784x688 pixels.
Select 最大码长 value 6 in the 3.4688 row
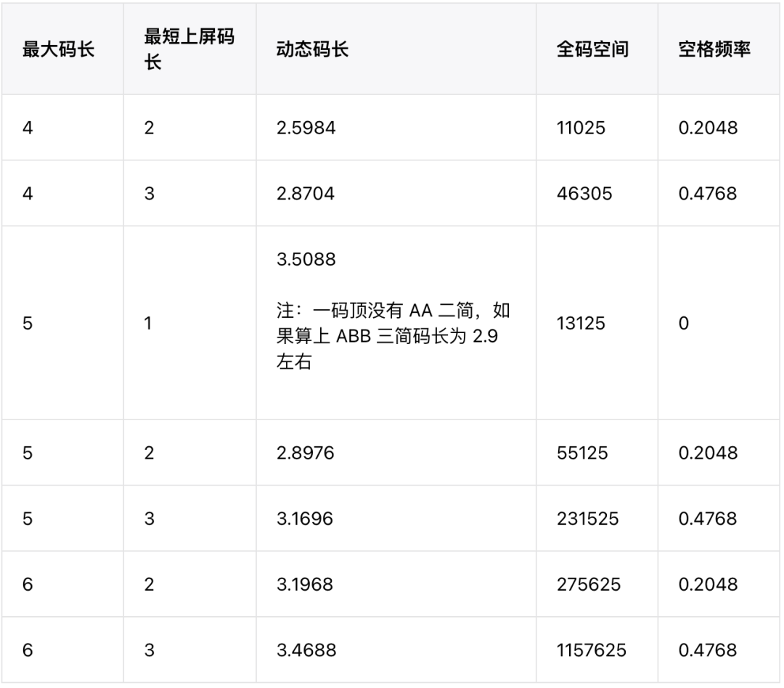click(28, 650)
